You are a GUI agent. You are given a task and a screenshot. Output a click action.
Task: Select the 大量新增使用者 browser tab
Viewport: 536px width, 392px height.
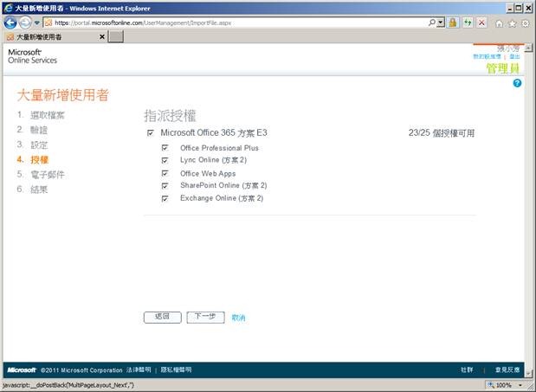pos(55,37)
